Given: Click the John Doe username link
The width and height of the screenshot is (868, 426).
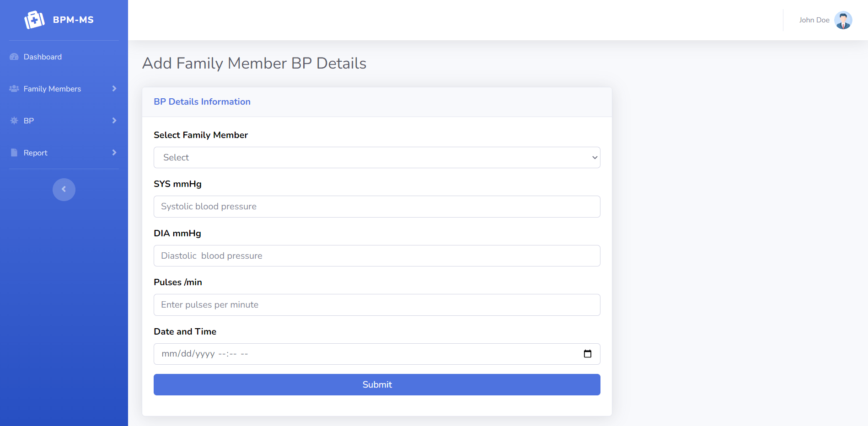Looking at the screenshot, I should 814,20.
